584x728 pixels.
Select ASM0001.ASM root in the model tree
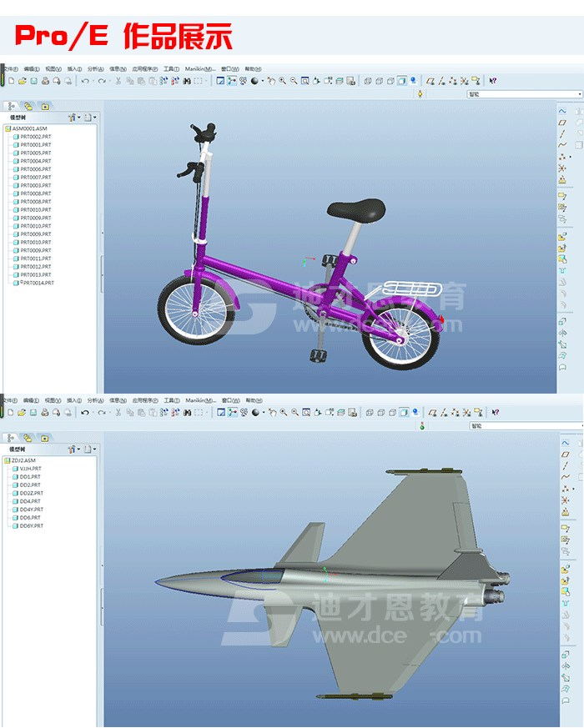click(25, 129)
